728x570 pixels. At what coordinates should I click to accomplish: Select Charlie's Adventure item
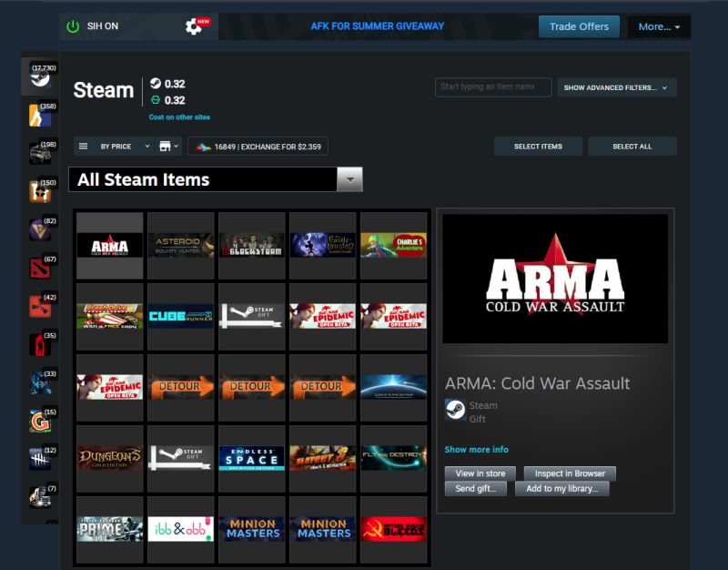(394, 246)
